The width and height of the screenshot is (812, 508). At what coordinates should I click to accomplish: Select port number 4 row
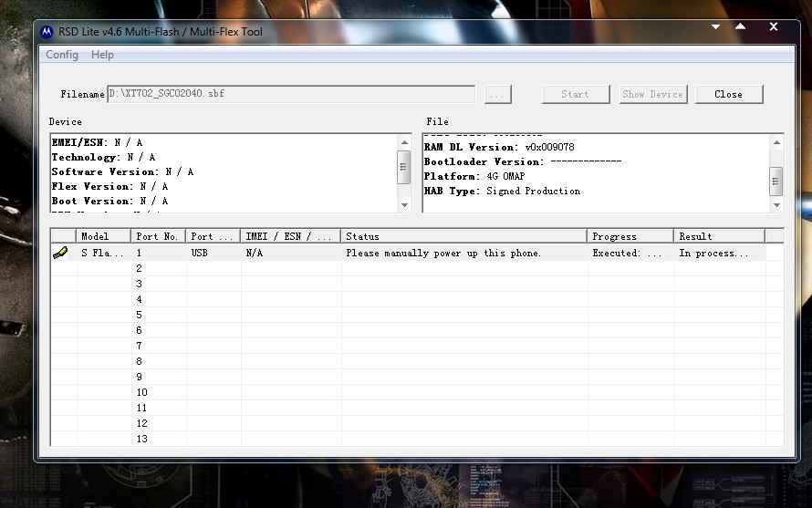pyautogui.click(x=417, y=299)
